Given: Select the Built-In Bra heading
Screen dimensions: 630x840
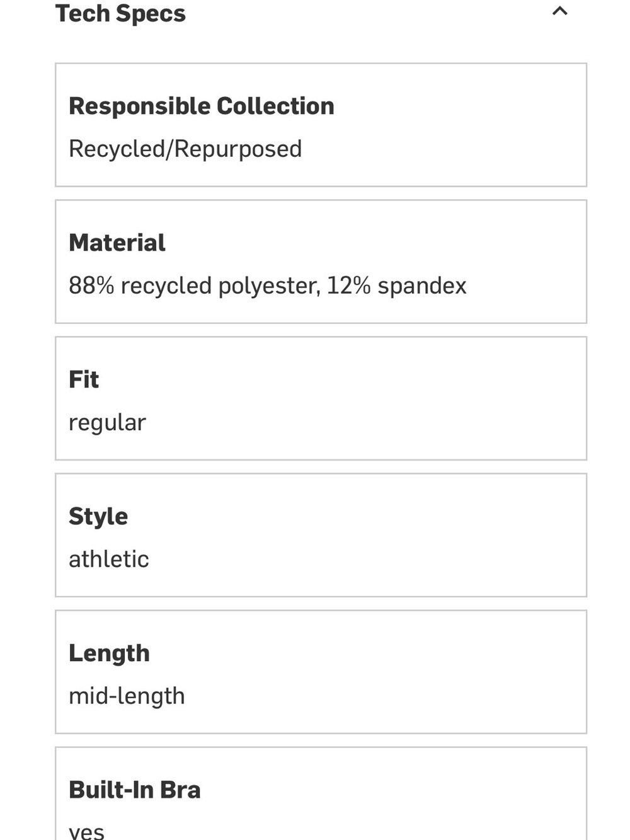Looking at the screenshot, I should click(135, 790).
